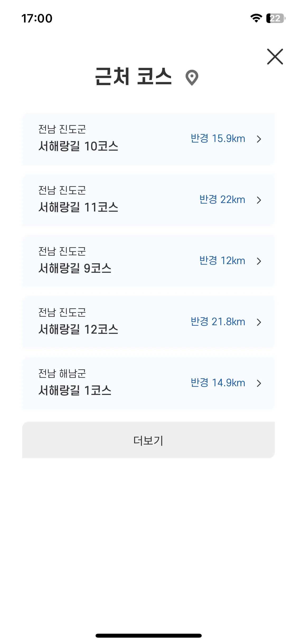Tap the 반경 21.8km distance label
Screen dimensions: 297x644
(x=218, y=322)
